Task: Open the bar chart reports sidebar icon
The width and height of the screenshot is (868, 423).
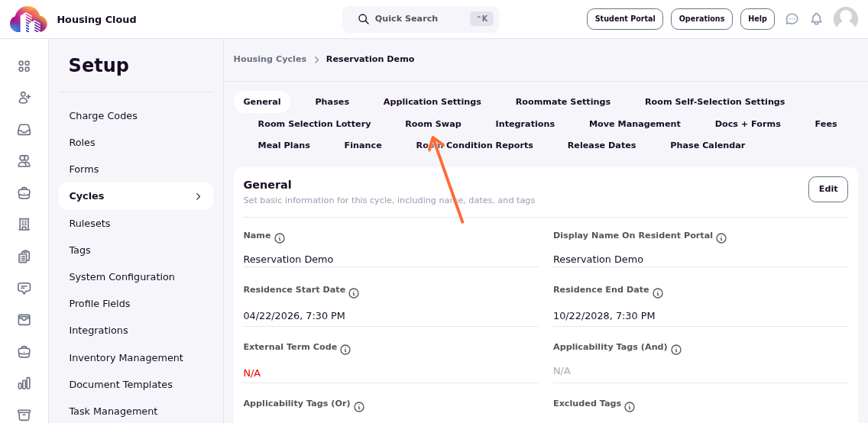Action: (24, 383)
